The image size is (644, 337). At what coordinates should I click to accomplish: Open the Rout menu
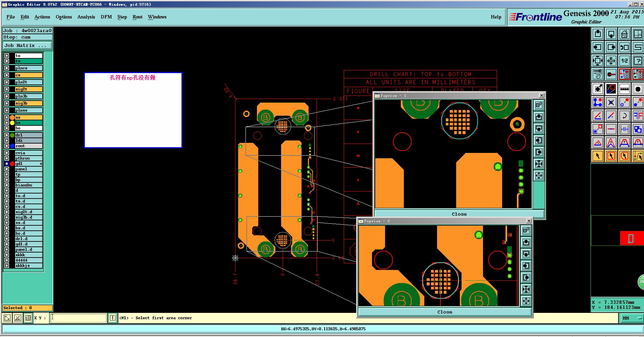[138, 17]
